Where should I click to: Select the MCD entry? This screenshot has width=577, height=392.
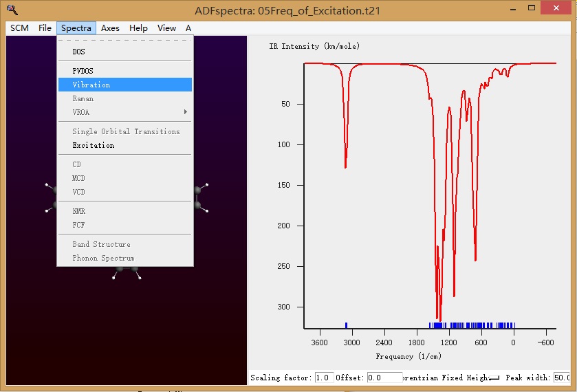pos(125,178)
